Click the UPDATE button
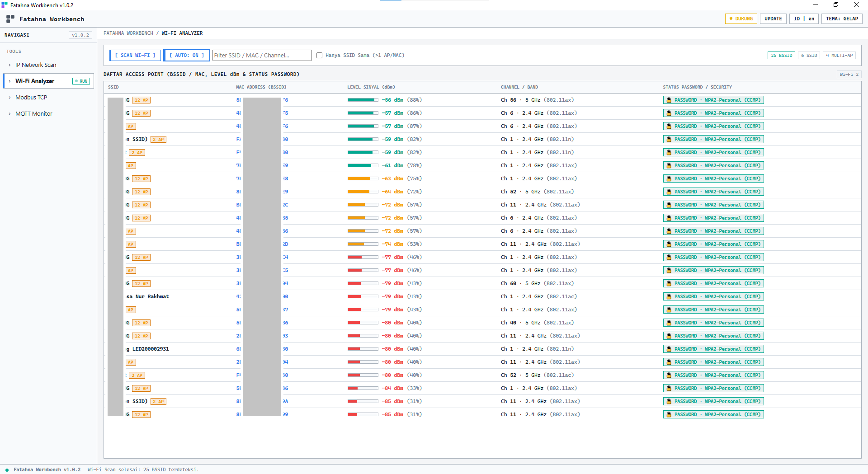Viewport: 868px width, 474px height. 773,19
